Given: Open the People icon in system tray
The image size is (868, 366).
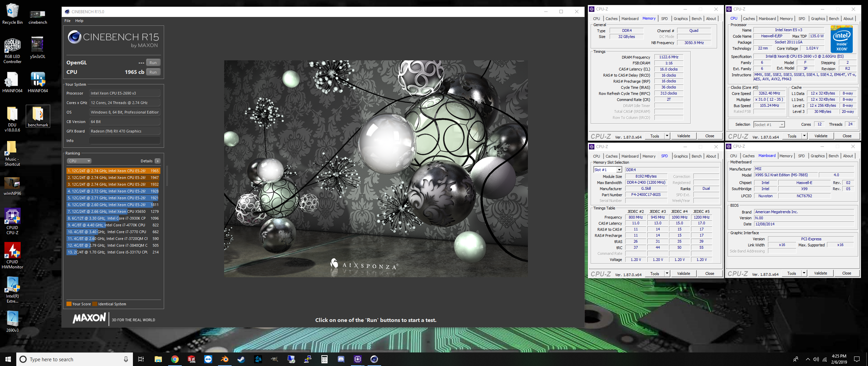Looking at the screenshot, I should click(x=795, y=359).
